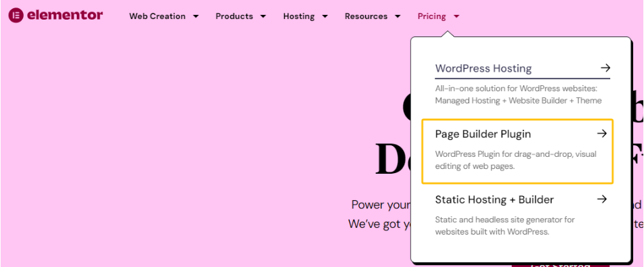Collapse the Pricing dropdown caret
The width and height of the screenshot is (644, 267).
point(456,16)
